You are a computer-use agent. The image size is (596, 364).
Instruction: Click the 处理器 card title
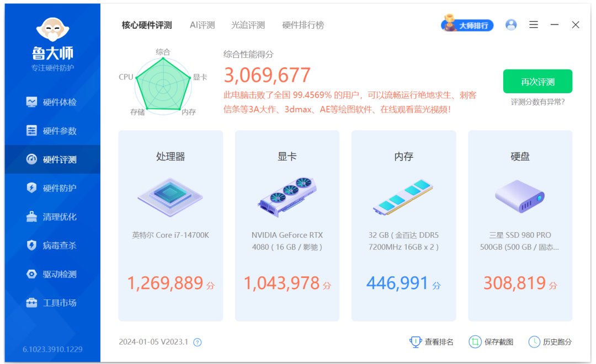point(171,157)
